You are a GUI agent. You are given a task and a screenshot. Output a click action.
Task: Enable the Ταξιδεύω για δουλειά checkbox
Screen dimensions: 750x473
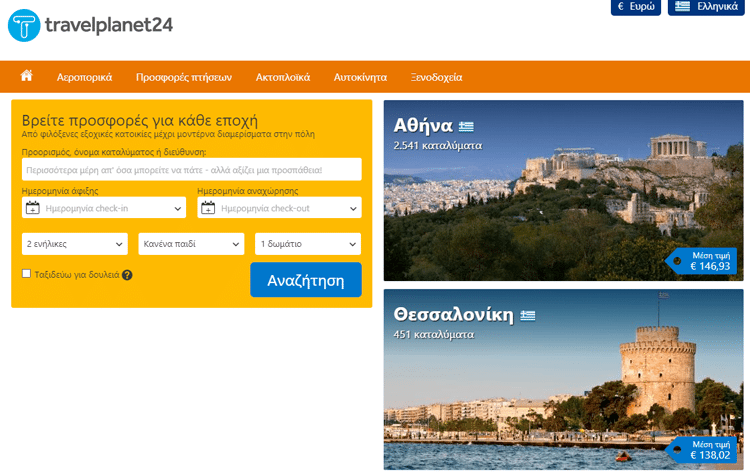(x=26, y=274)
